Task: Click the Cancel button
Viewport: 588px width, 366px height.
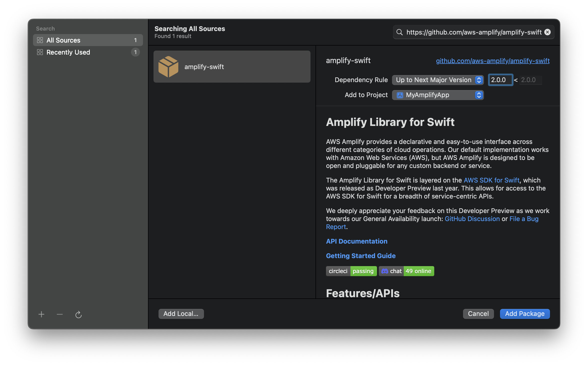Action: [478, 314]
